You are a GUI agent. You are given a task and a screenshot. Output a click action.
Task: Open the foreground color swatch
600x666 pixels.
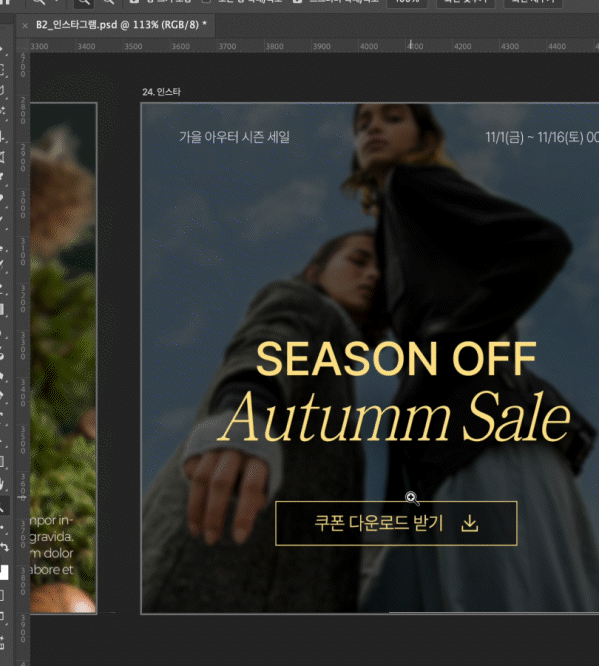[x=4, y=571]
